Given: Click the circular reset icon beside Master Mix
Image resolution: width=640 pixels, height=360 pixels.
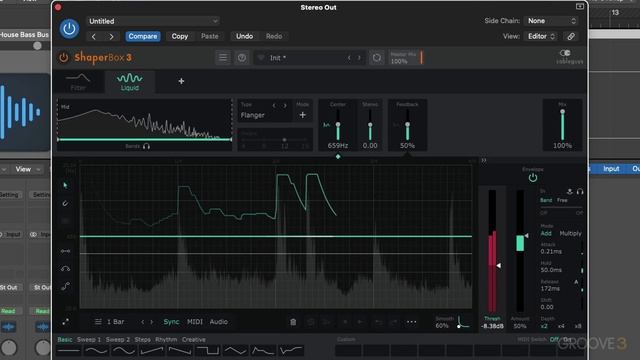Looking at the screenshot, I should 376,58.
